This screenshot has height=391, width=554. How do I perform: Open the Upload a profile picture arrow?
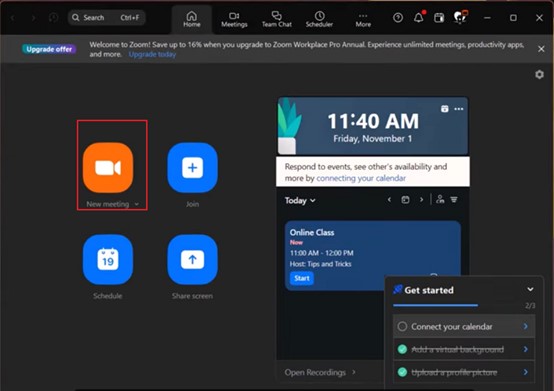[525, 372]
